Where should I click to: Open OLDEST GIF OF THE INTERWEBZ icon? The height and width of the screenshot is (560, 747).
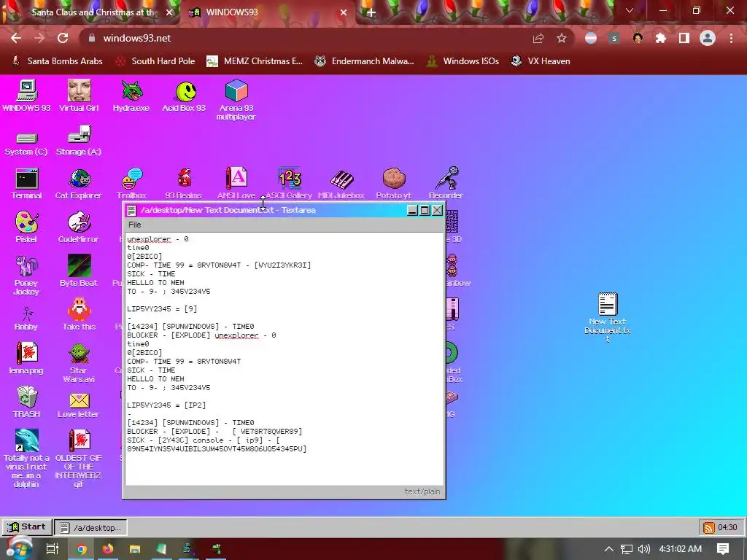(79, 458)
